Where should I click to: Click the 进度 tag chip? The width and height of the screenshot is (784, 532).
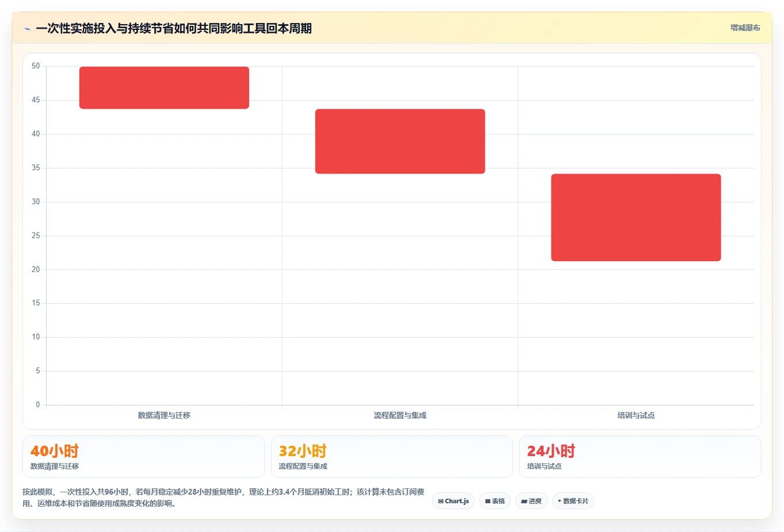pyautogui.click(x=531, y=501)
